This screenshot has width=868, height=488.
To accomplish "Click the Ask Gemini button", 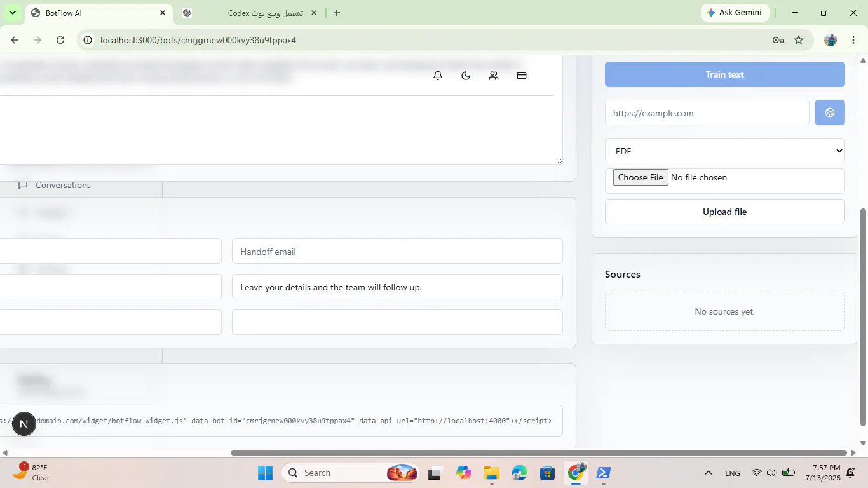I will tap(735, 13).
